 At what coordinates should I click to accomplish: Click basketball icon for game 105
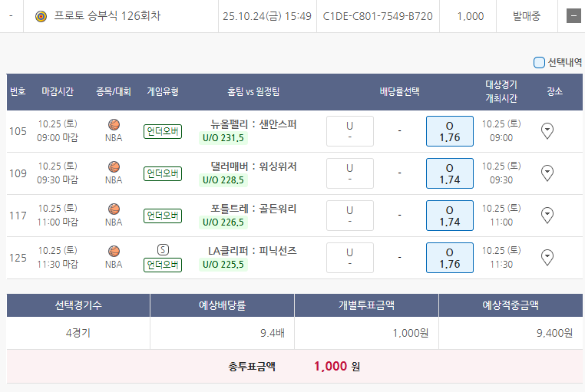(x=114, y=124)
